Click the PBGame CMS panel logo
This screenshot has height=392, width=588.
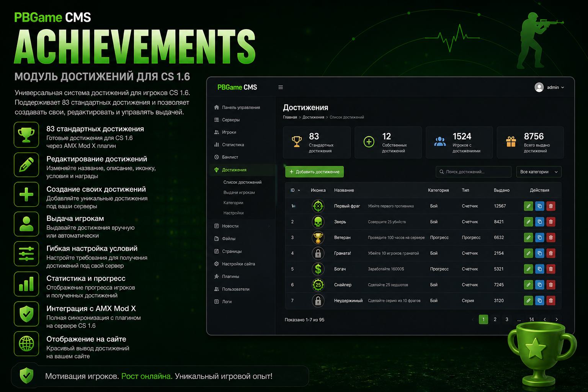[237, 87]
